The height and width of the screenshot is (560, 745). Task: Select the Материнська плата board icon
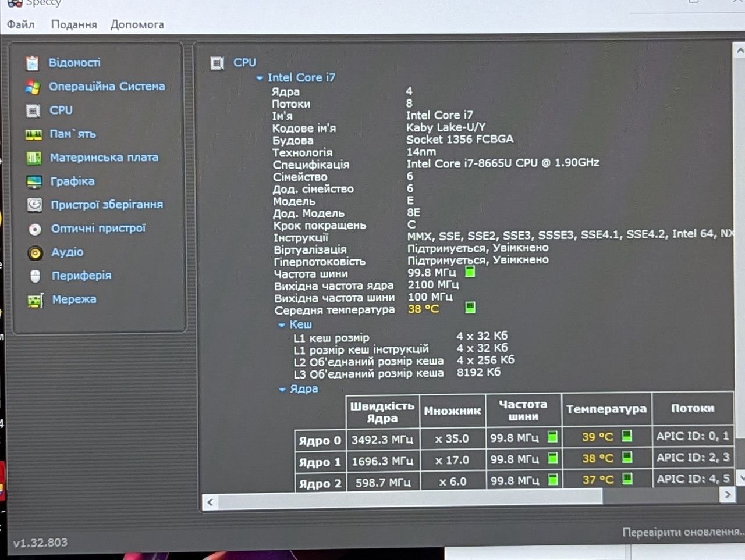pos(34,158)
